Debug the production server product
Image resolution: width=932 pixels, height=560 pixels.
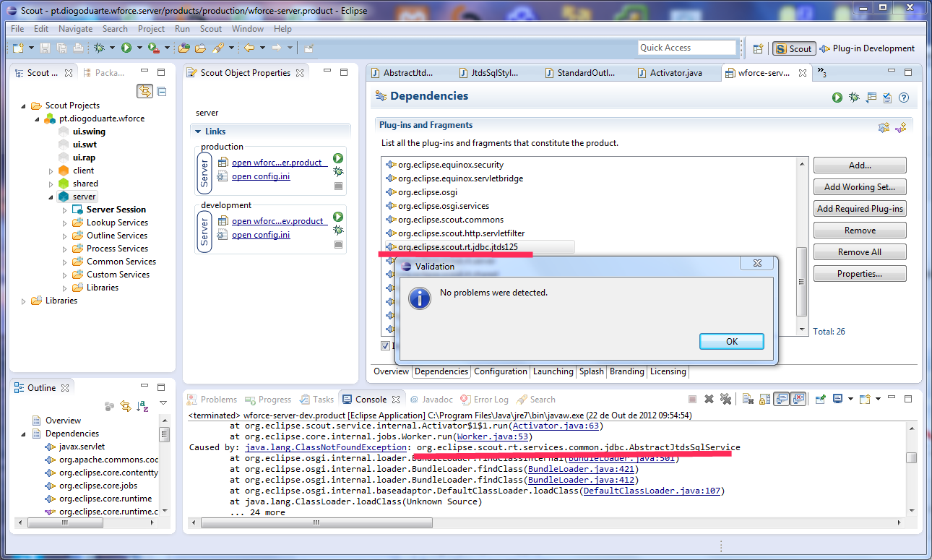click(x=338, y=171)
